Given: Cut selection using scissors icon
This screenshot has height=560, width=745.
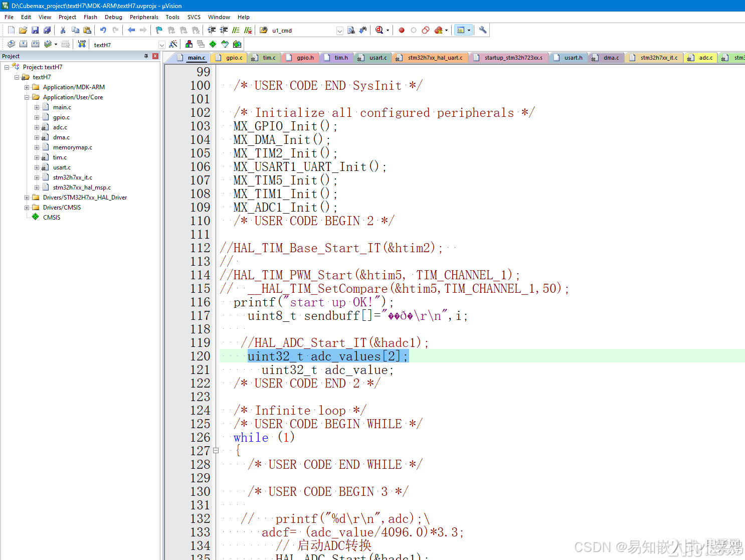Looking at the screenshot, I should tap(63, 30).
